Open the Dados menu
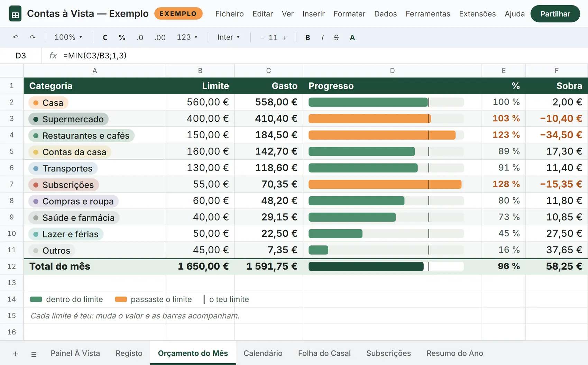This screenshot has width=588, height=365. tap(385, 14)
